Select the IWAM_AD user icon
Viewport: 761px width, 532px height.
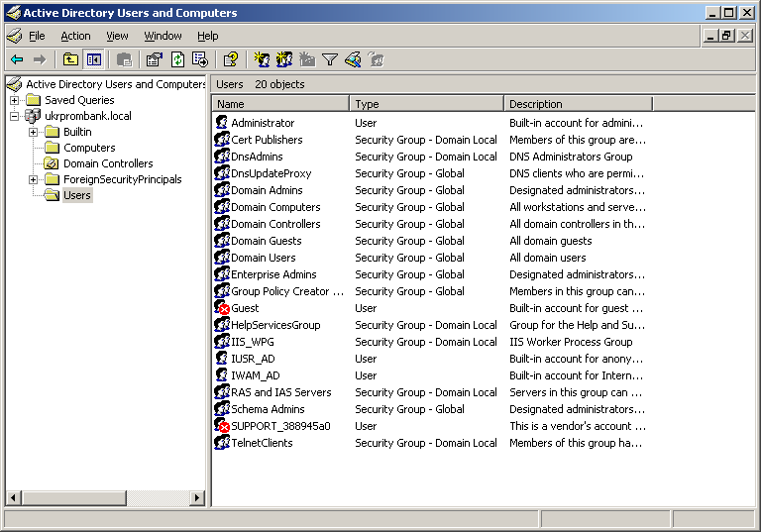[x=222, y=375]
